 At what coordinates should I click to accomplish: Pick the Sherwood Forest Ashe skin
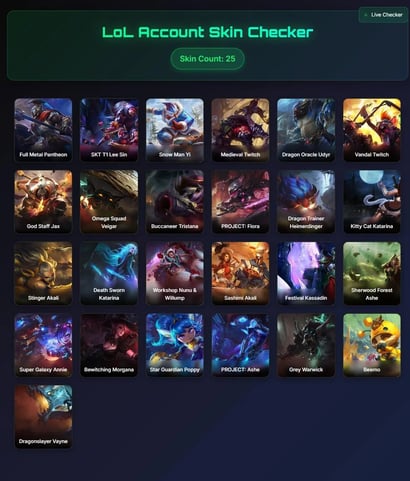(x=372, y=273)
